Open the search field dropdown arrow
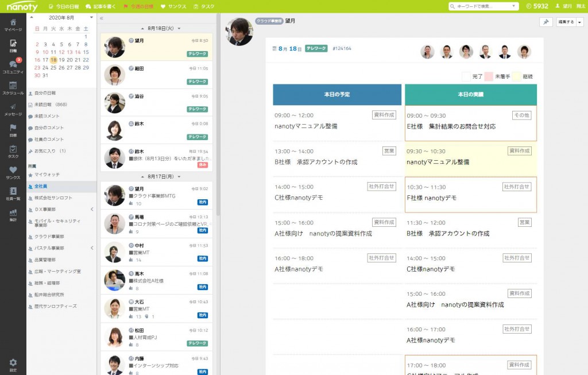The width and height of the screenshot is (588, 375). point(514,6)
